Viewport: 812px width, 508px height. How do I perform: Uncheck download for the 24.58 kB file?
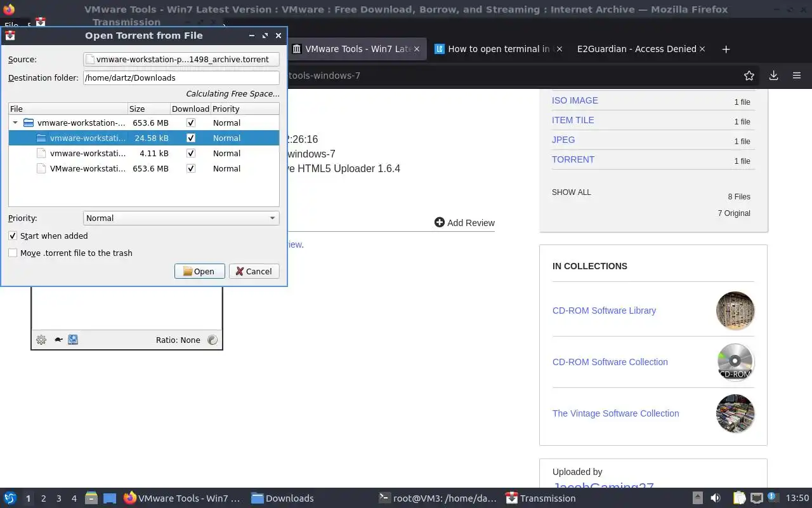pyautogui.click(x=191, y=138)
